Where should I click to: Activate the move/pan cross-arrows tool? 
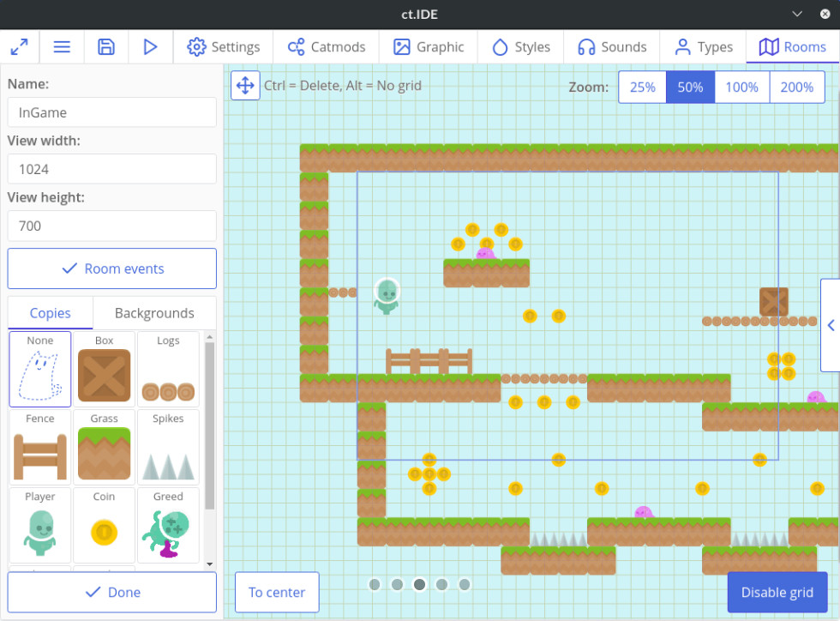(245, 85)
